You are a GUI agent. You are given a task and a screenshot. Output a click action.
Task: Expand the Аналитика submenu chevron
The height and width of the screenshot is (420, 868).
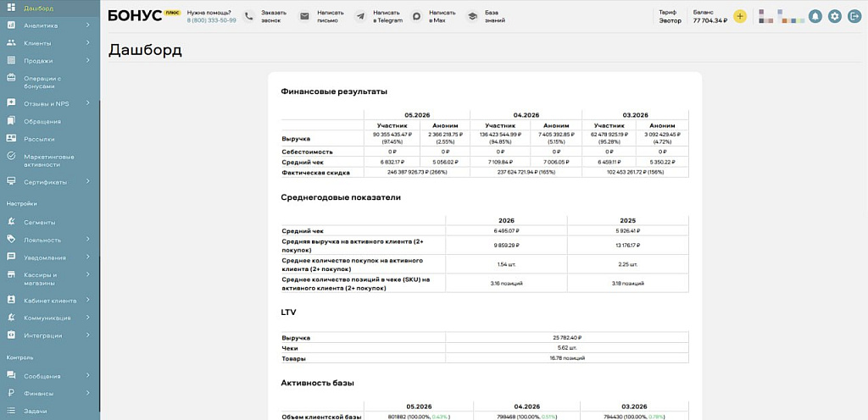point(88,25)
